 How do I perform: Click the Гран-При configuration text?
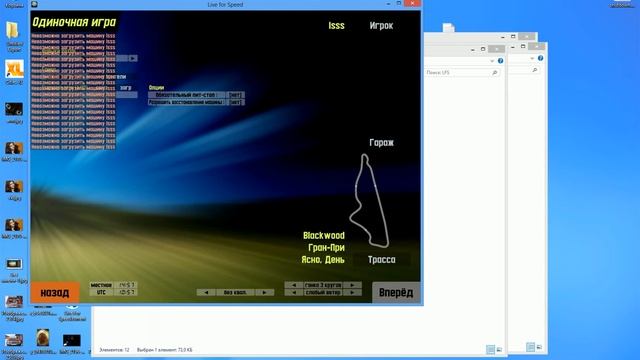point(326,247)
